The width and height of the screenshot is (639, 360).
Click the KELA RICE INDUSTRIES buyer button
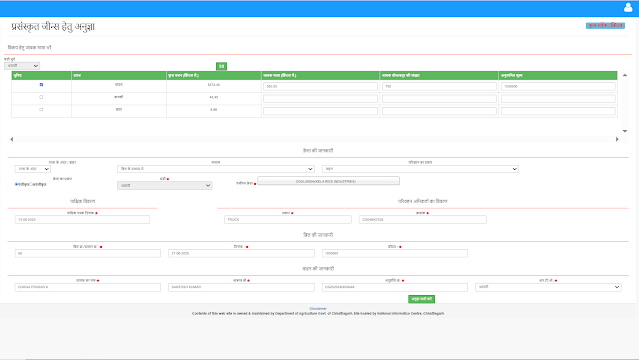328,181
